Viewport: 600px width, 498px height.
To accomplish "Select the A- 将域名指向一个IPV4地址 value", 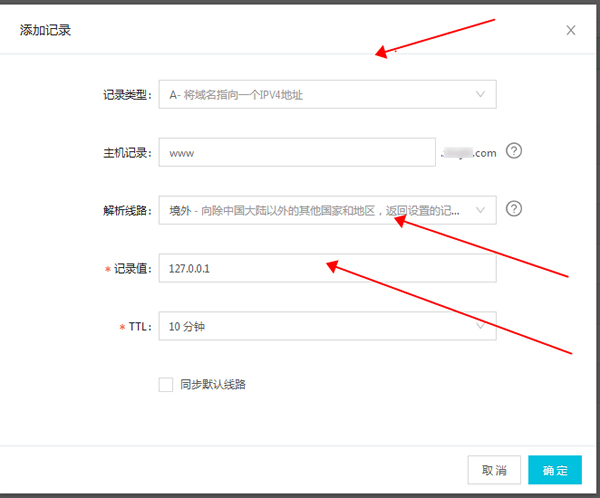I will pos(250,95).
